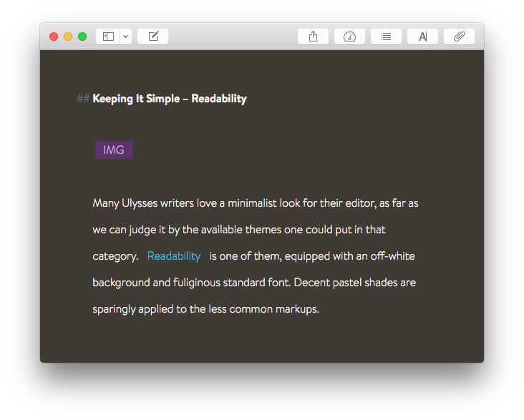Create a new sheet with compose icon

pyautogui.click(x=153, y=36)
